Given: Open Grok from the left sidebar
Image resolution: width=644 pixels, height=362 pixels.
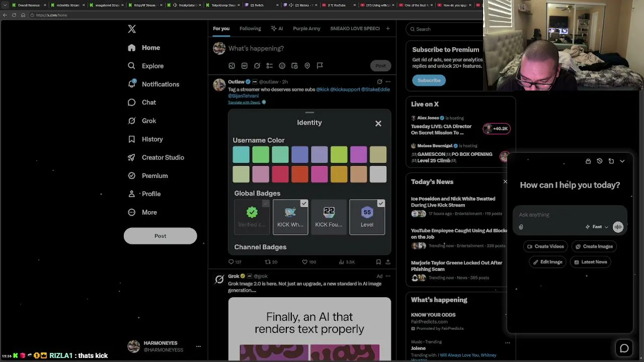Looking at the screenshot, I should pyautogui.click(x=142, y=121).
